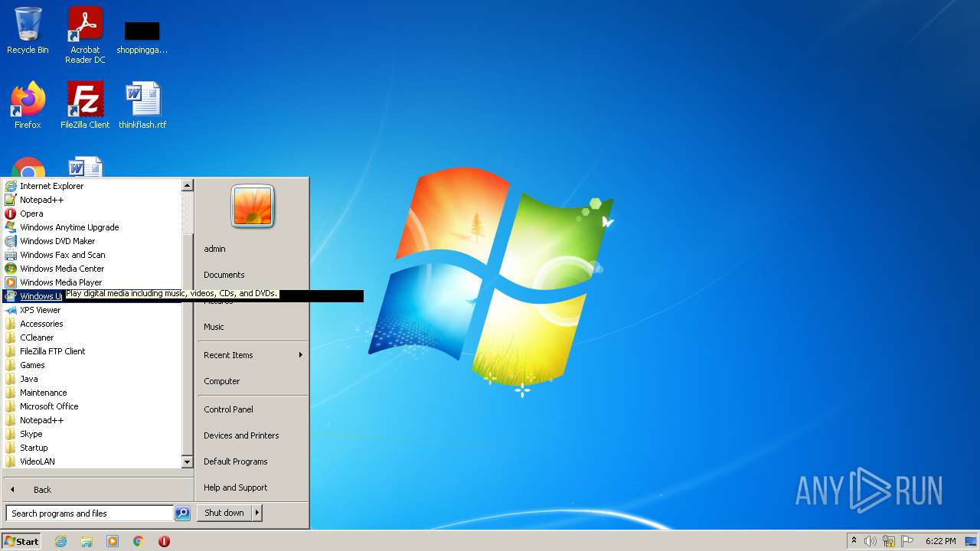
Task: Click volume speaker tray icon
Action: 871,541
